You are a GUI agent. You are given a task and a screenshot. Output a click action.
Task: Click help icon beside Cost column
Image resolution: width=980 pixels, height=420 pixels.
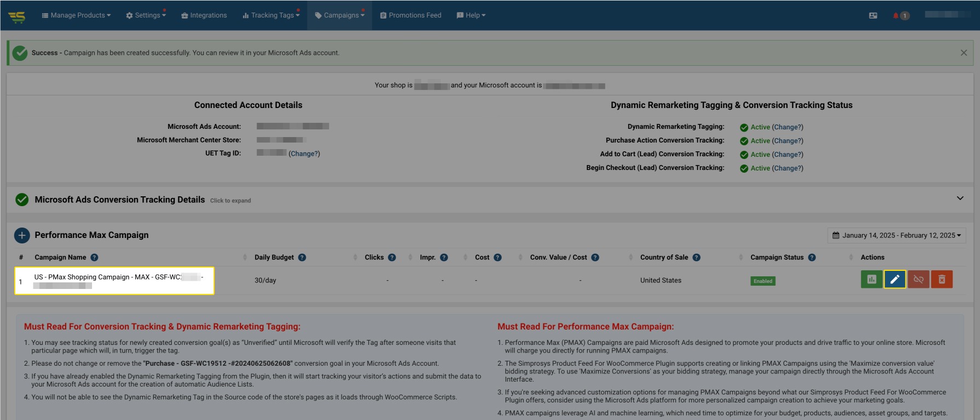tap(497, 257)
